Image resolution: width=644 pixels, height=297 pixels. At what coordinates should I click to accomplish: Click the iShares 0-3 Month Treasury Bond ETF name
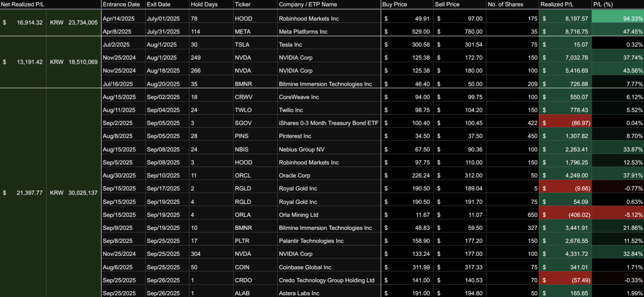pos(328,123)
